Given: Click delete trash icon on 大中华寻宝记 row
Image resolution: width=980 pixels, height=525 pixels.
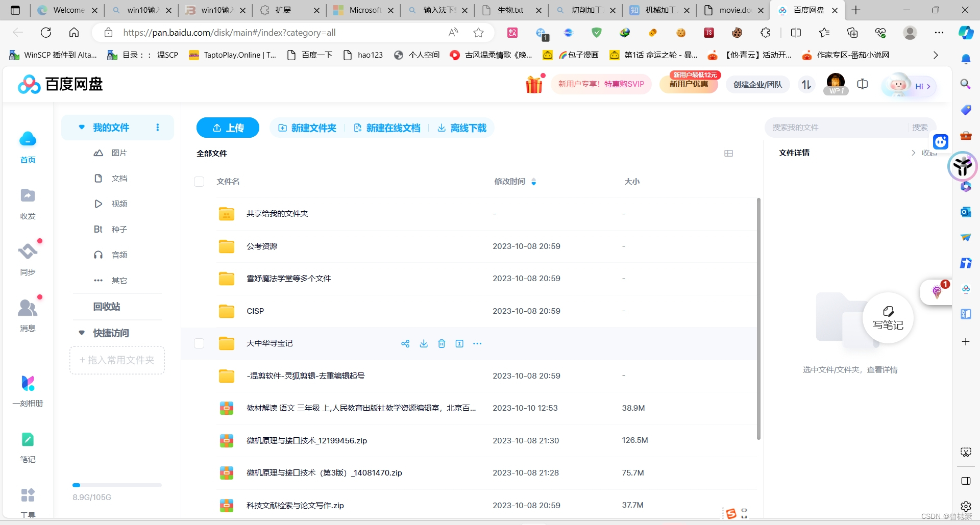Looking at the screenshot, I should [442, 343].
